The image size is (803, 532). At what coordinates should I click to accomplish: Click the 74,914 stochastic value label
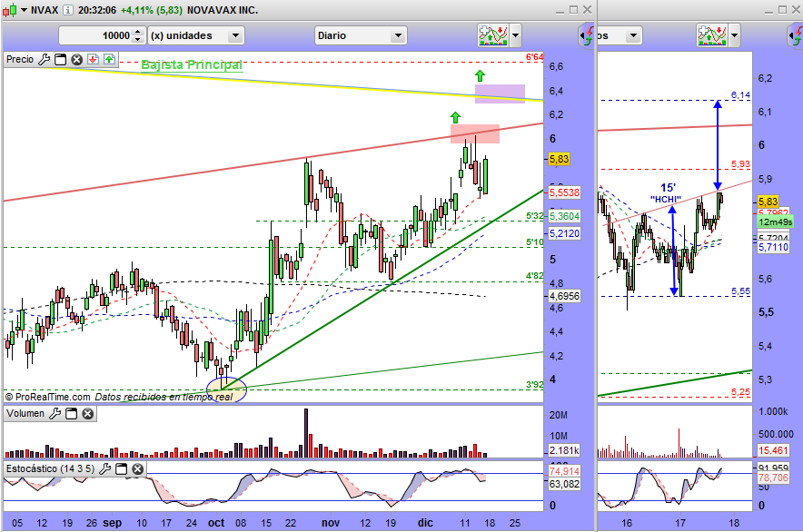[564, 471]
